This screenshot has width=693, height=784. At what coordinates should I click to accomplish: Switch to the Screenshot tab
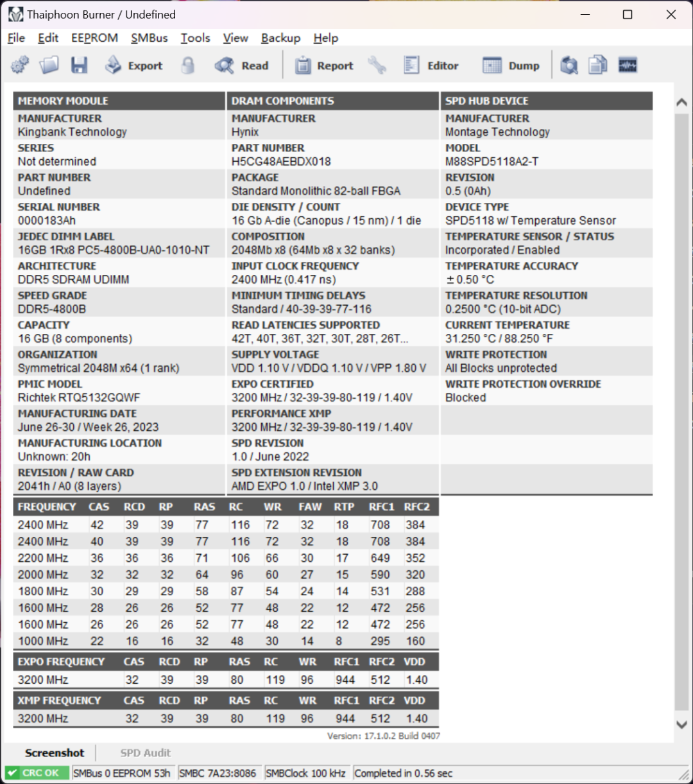(x=55, y=753)
